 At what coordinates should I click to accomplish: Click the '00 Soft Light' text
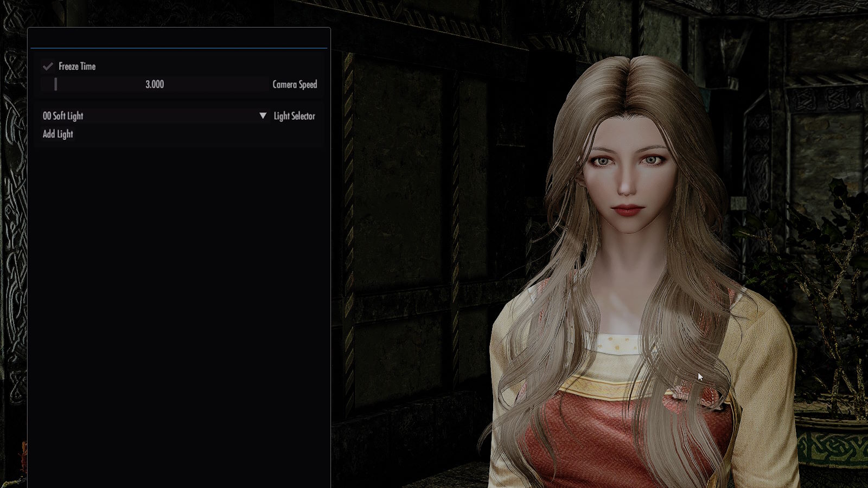(63, 115)
